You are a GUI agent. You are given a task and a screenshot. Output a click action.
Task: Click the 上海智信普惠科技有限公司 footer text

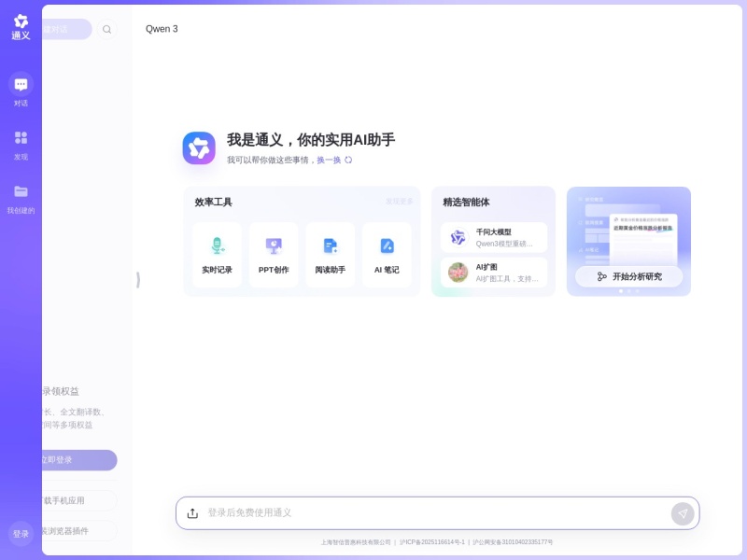[x=356, y=542]
